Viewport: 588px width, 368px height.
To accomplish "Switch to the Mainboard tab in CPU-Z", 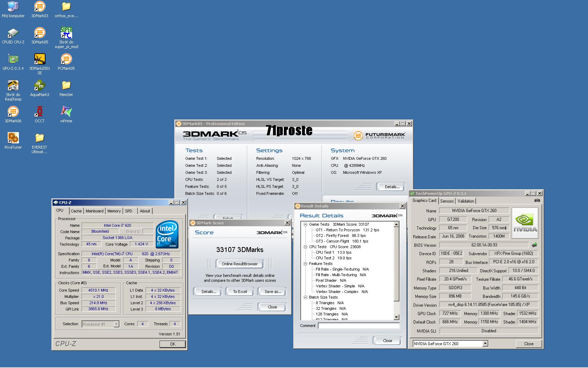I will pyautogui.click(x=94, y=211).
